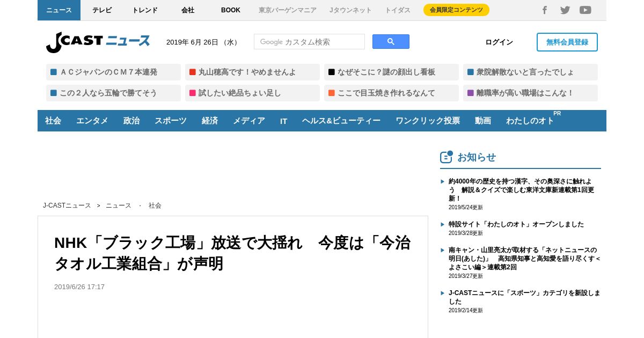Select わたしのオト in the nav bar
644x338 pixels.
click(530, 121)
